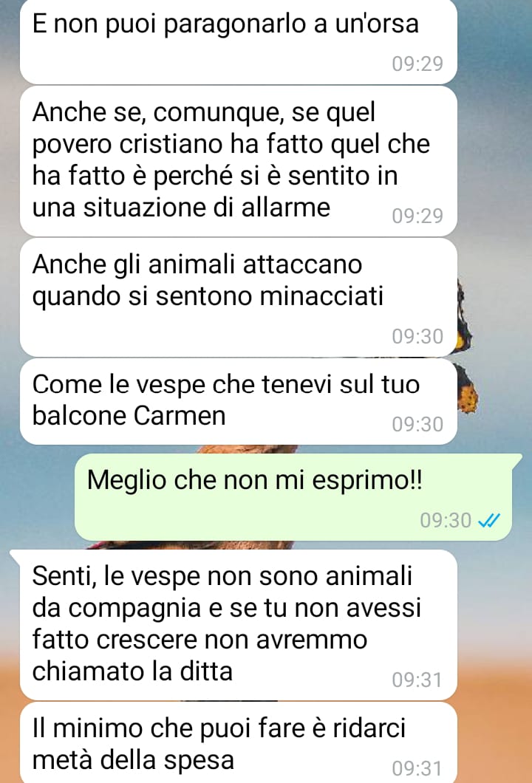
Task: Select the 'Il minimo che puoi fare' message
Action: (238, 742)
